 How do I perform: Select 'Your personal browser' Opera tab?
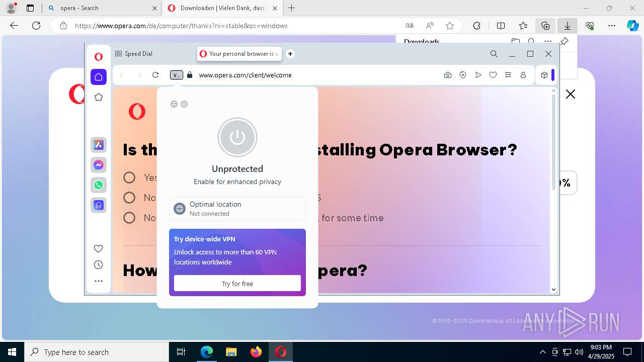(239, 54)
